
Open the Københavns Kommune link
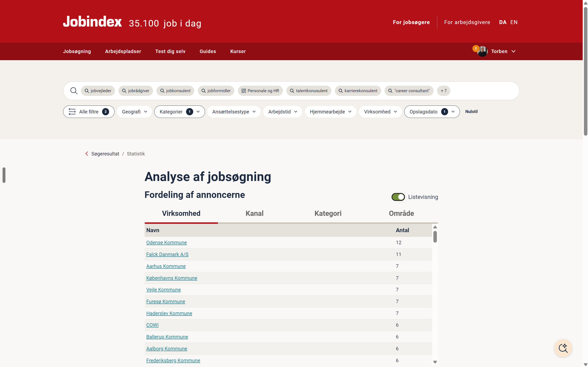tap(171, 278)
